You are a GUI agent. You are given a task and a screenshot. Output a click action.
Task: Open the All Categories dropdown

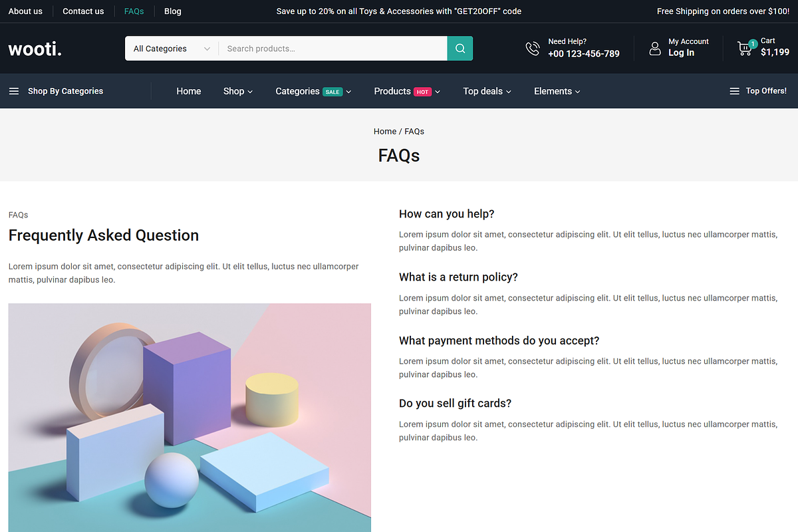click(172, 49)
